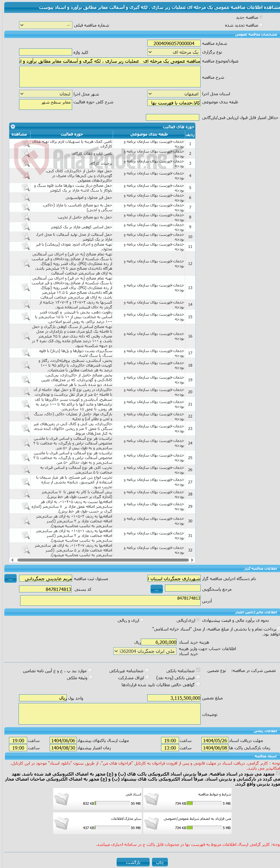Sort by the حوزه فعالیت column header

tap(72, 134)
